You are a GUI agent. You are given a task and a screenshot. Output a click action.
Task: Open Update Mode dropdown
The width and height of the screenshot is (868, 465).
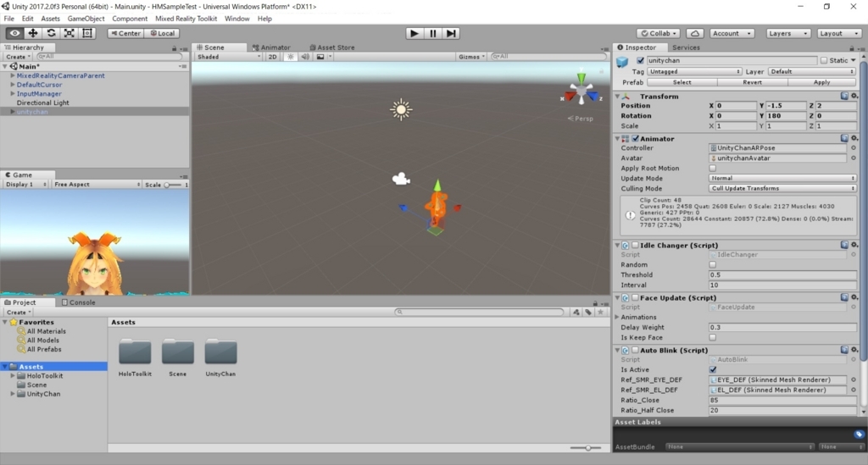click(782, 178)
